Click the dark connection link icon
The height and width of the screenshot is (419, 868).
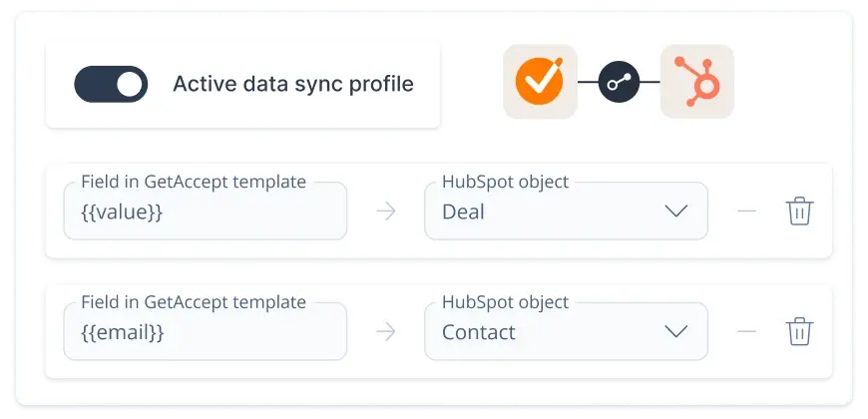[619, 82]
